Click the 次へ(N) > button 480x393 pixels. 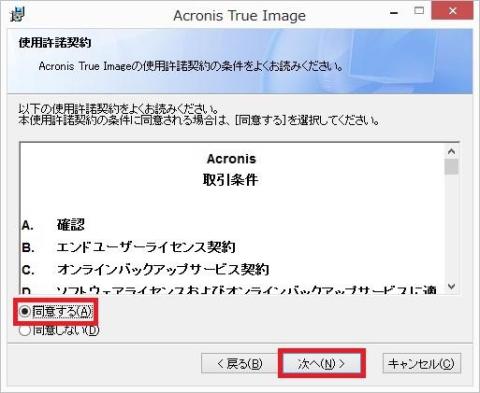click(x=322, y=363)
